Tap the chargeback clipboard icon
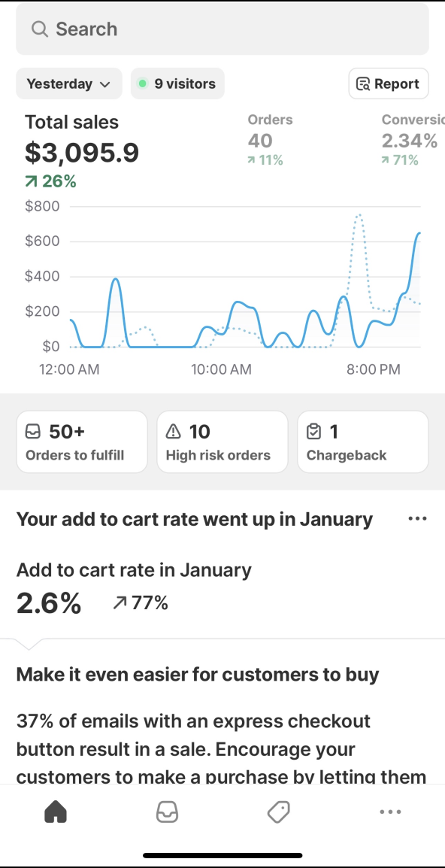Viewport: 445px width, 868px height. pos(313,431)
